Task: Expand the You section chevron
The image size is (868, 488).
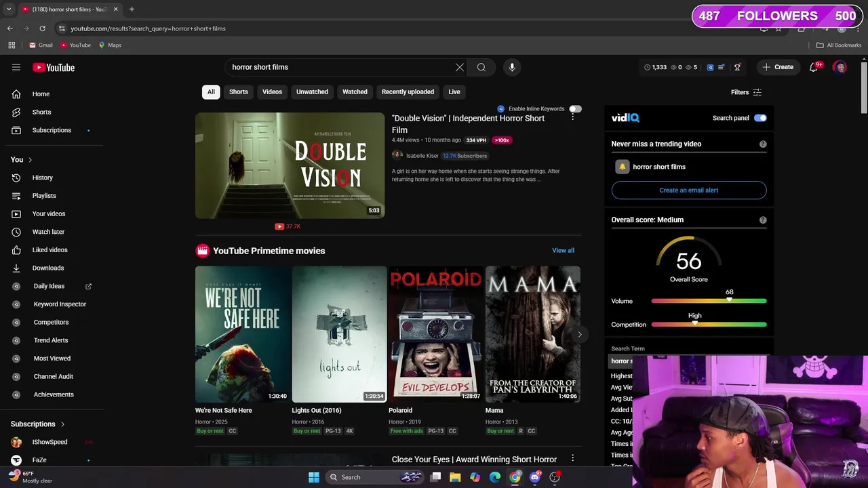Action: [x=30, y=160]
